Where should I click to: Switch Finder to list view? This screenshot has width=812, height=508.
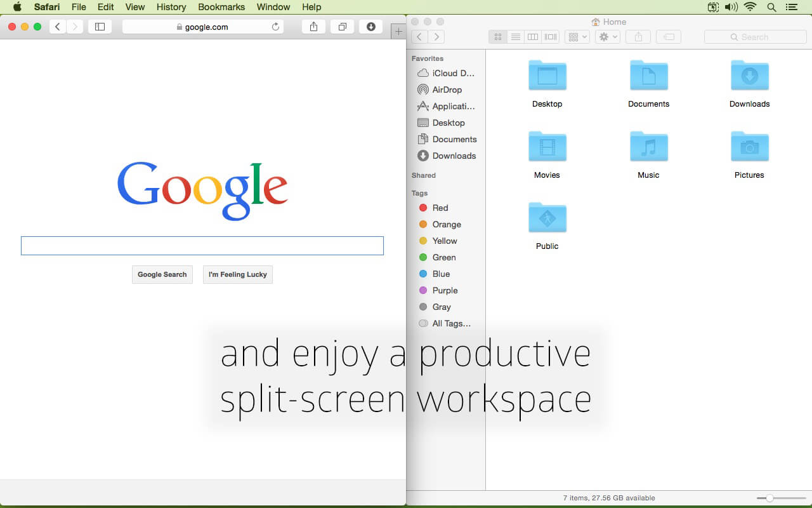516,37
